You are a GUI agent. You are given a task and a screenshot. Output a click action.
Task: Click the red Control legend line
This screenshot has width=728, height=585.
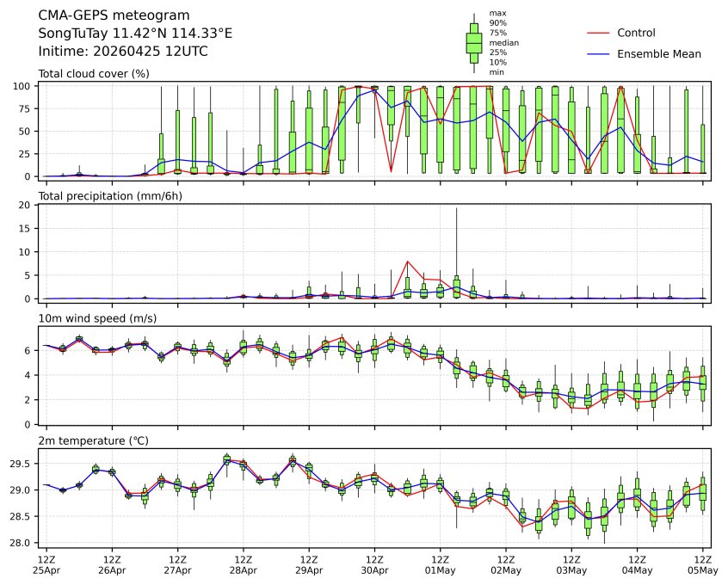pyautogui.click(x=599, y=33)
